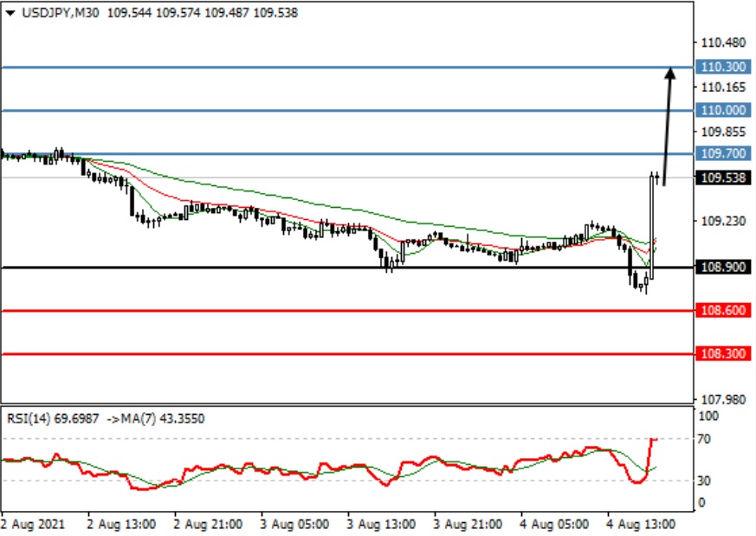Select the MA(7) 43.3550 indicator label
This screenshot has height=536, width=756.
point(163,418)
